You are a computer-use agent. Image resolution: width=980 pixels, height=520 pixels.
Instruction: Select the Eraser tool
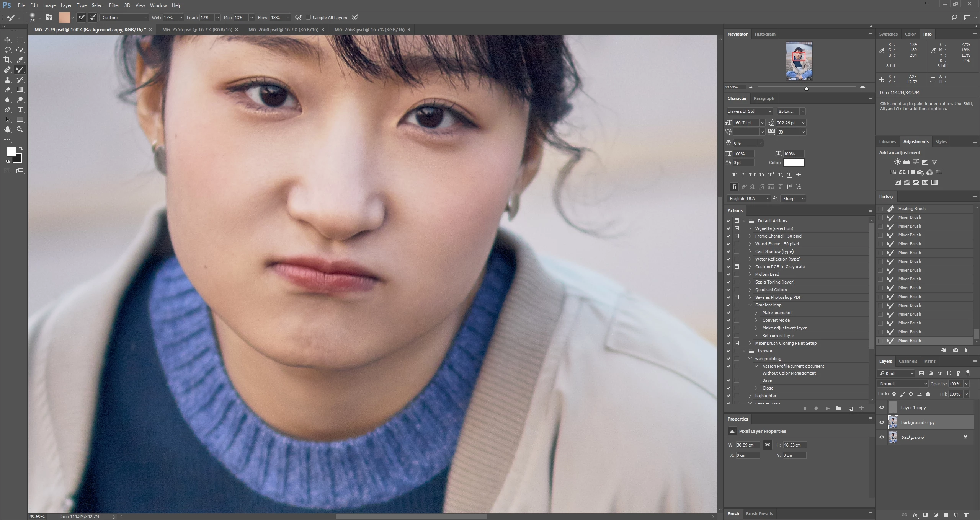(7, 90)
